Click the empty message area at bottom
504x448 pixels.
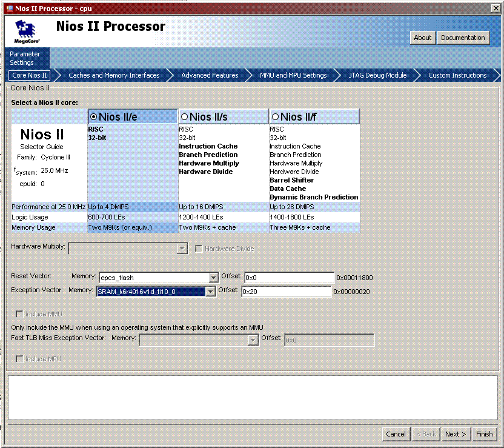[253, 398]
